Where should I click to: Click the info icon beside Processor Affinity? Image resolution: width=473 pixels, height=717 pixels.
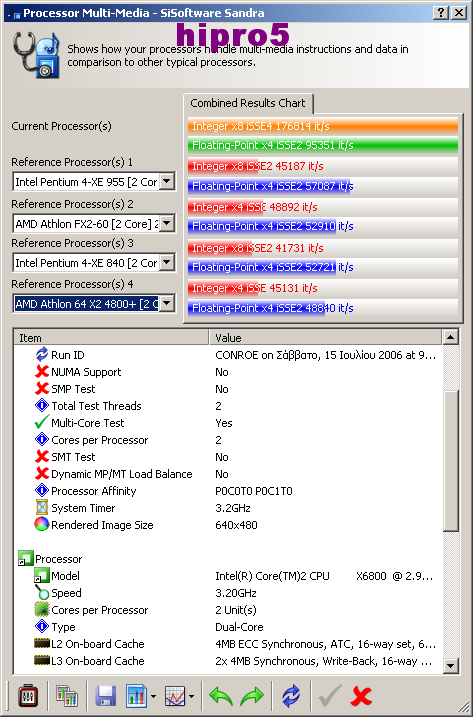click(42, 491)
